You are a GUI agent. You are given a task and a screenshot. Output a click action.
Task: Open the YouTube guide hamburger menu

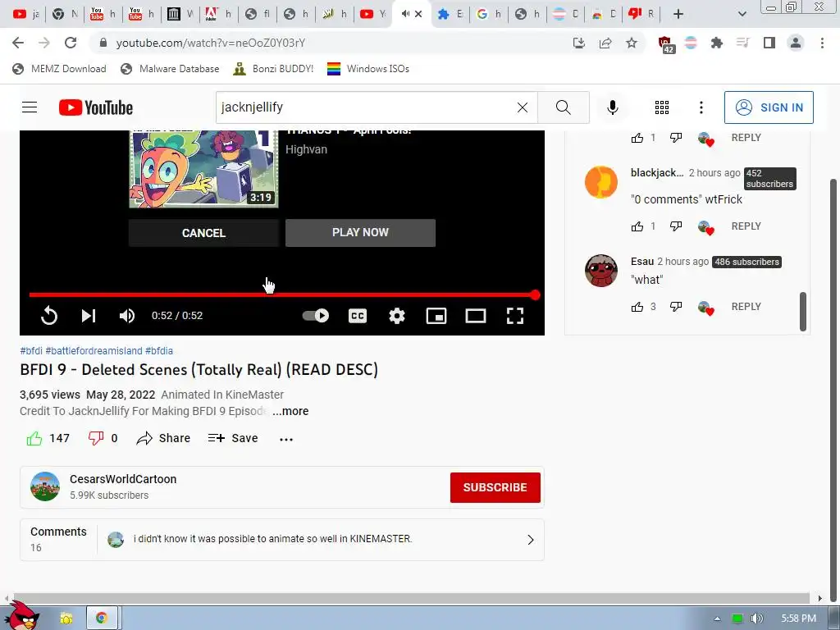click(x=30, y=107)
